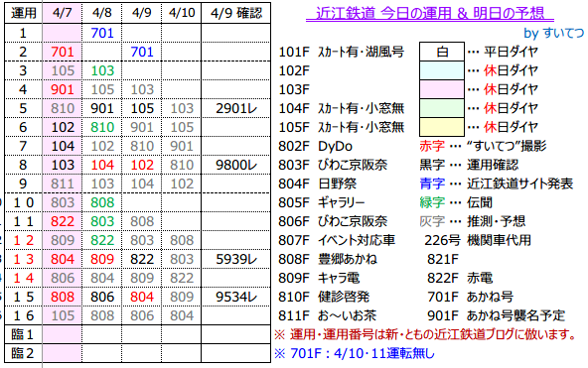The image size is (588, 368).
Task: Select blue 701 in row 1
Action: [x=102, y=33]
